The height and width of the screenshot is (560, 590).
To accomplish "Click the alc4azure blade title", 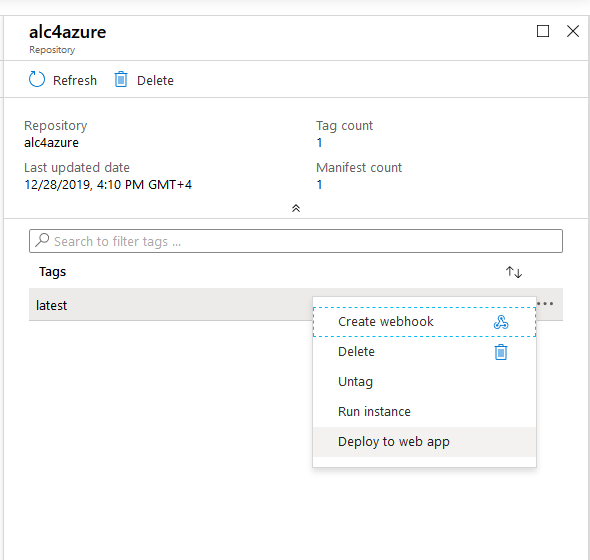I will point(68,32).
